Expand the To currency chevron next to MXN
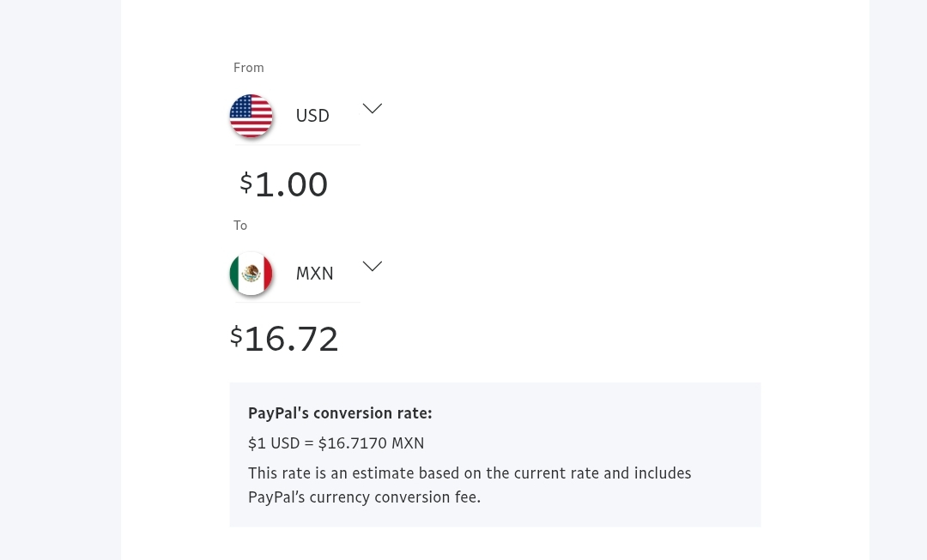This screenshot has width=927, height=560. [x=372, y=267]
